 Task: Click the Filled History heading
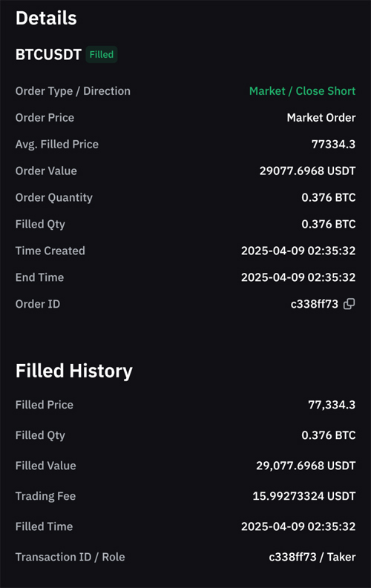pos(74,371)
